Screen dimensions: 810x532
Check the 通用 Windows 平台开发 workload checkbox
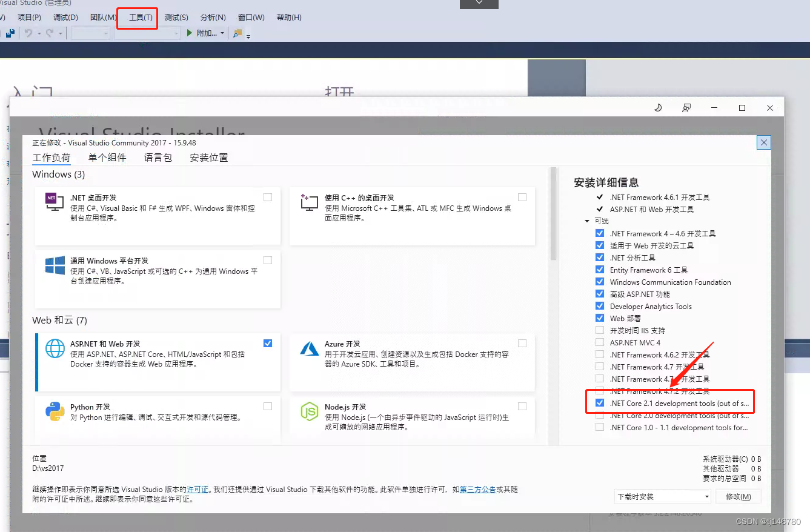pos(268,260)
